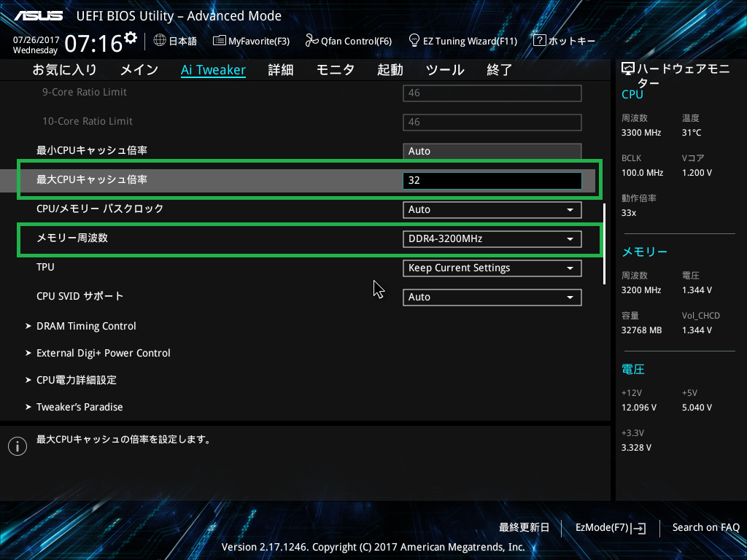This screenshot has width=747, height=560.
Task: Click the CPU frequency 3300 MHz value
Action: 641,133
